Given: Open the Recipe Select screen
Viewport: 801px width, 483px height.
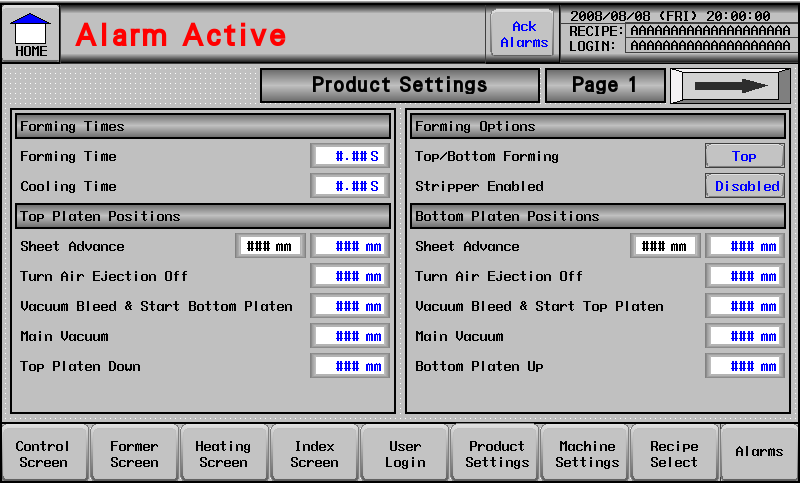Looking at the screenshot, I should 674,454.
